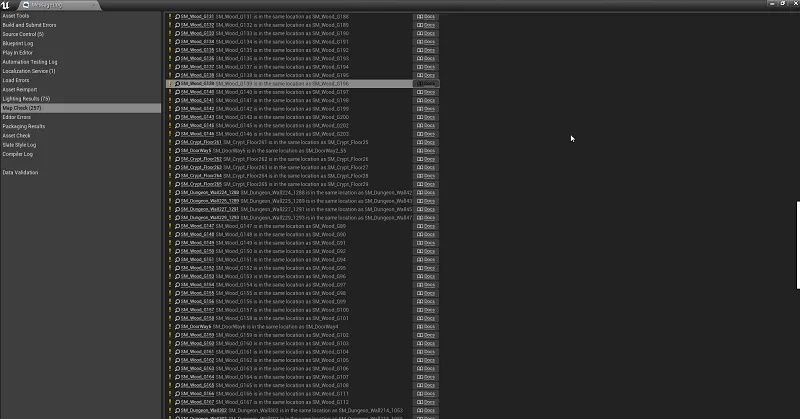Viewport: 800px width, 419px height.
Task: Click the warning icon on SM_Wood_G157 row
Action: (x=170, y=310)
